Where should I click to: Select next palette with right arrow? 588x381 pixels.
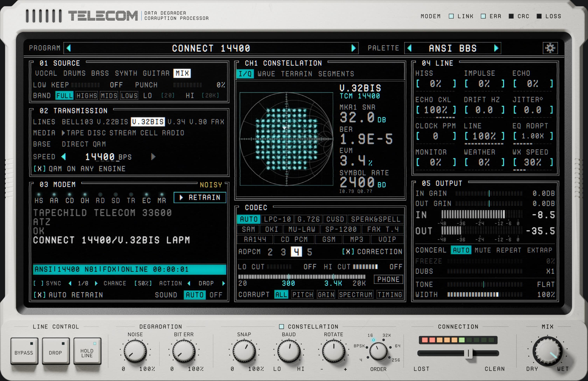tap(496, 48)
